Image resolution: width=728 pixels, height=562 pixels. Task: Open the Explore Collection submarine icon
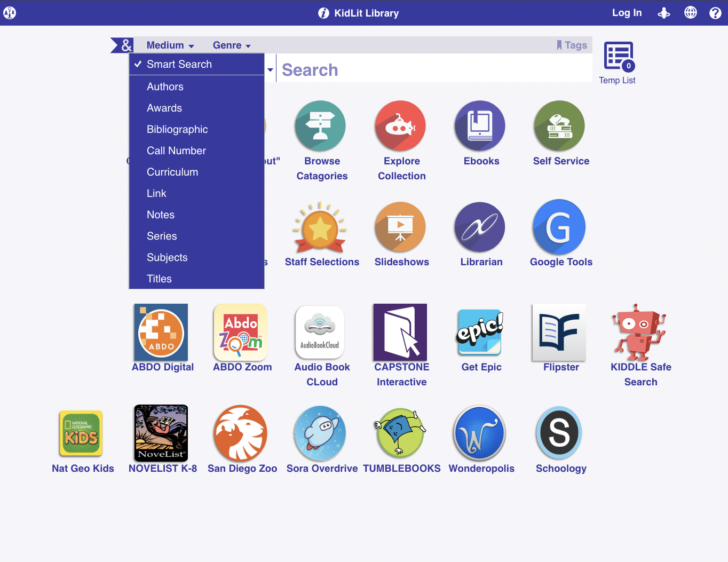point(400,126)
